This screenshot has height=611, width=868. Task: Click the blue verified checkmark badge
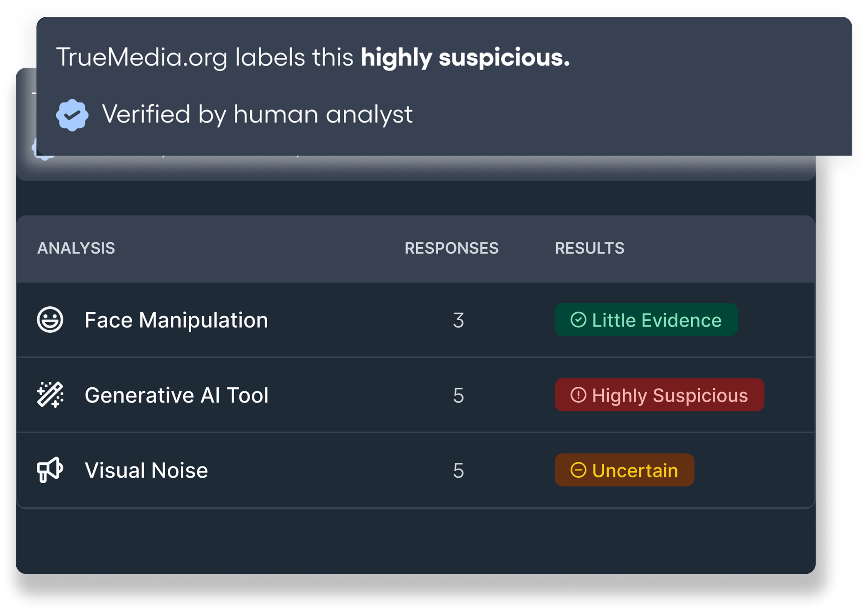(x=72, y=115)
